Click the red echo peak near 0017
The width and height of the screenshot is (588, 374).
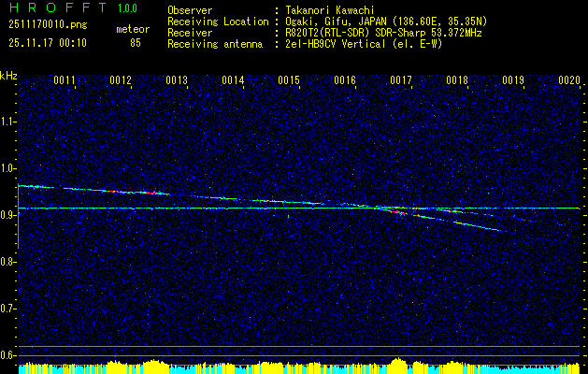click(x=397, y=212)
